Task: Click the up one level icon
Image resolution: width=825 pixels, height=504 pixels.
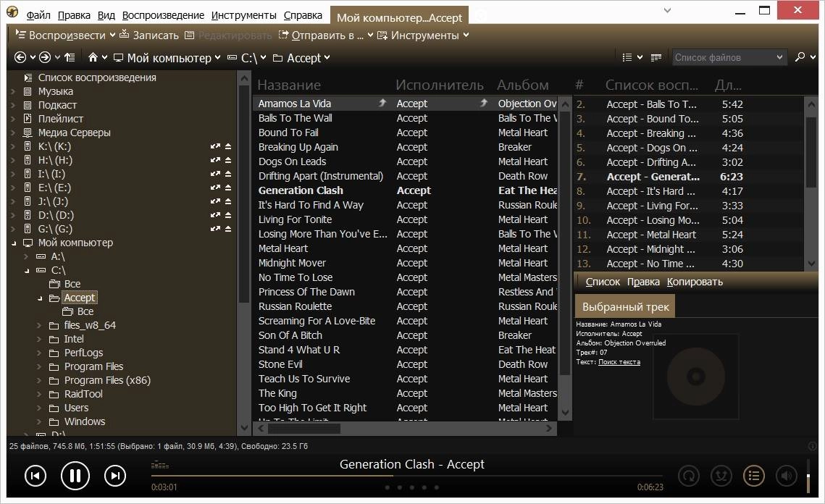Action: click(70, 57)
